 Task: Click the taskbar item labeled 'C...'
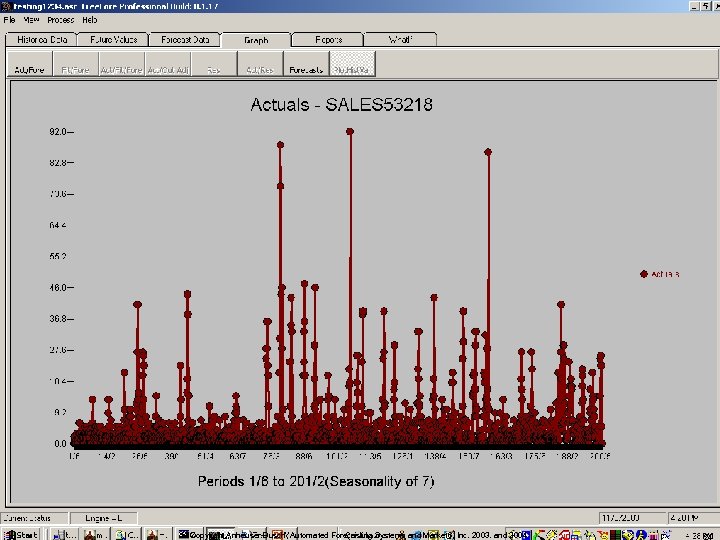click(127, 534)
